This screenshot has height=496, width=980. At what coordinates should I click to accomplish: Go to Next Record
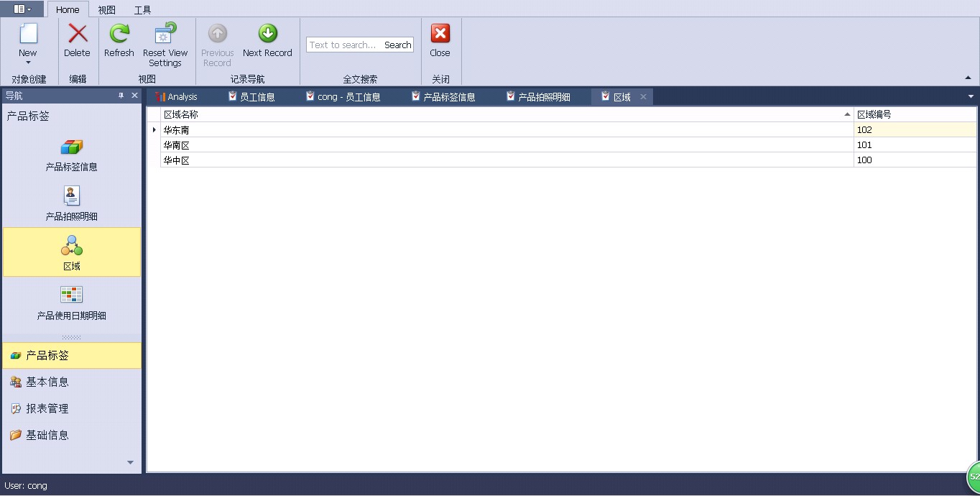click(267, 41)
